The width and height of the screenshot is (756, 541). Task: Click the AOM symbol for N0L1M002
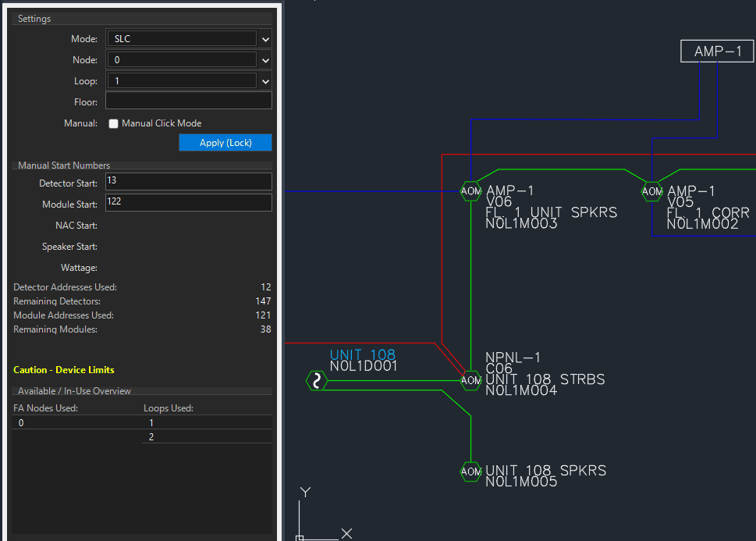tap(651, 191)
